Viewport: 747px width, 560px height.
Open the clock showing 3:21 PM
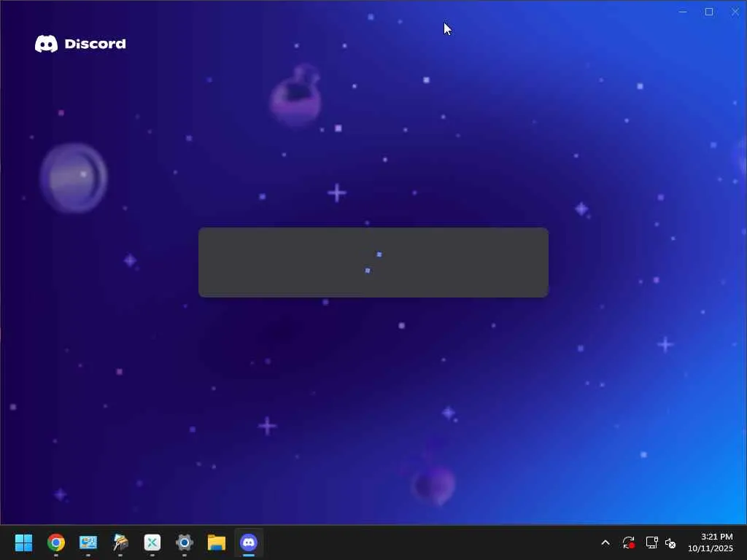coord(711,542)
